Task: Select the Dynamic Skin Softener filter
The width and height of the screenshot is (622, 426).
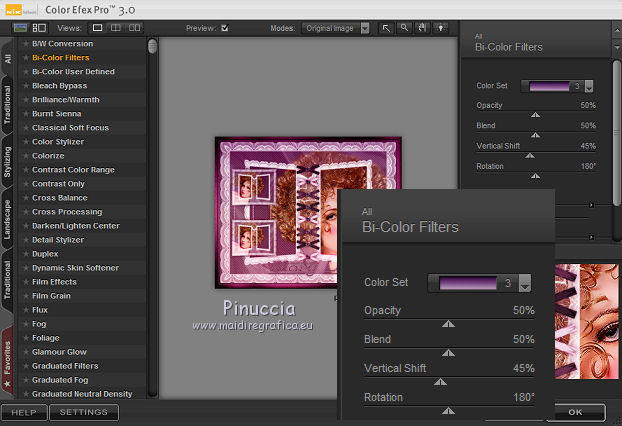Action: [x=75, y=268]
